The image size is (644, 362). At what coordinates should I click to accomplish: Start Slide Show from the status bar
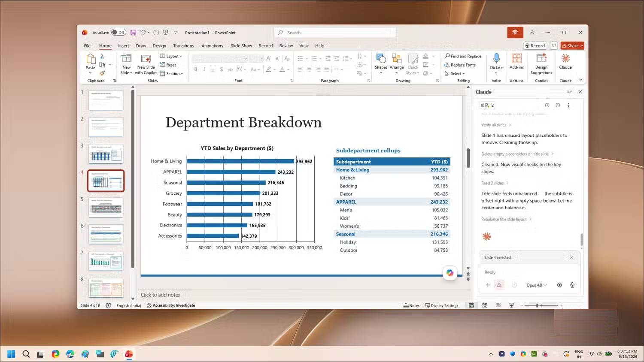point(511,305)
